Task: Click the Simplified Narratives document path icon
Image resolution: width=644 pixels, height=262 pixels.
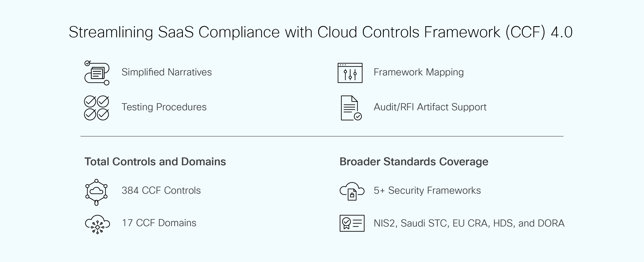Action: tap(97, 73)
